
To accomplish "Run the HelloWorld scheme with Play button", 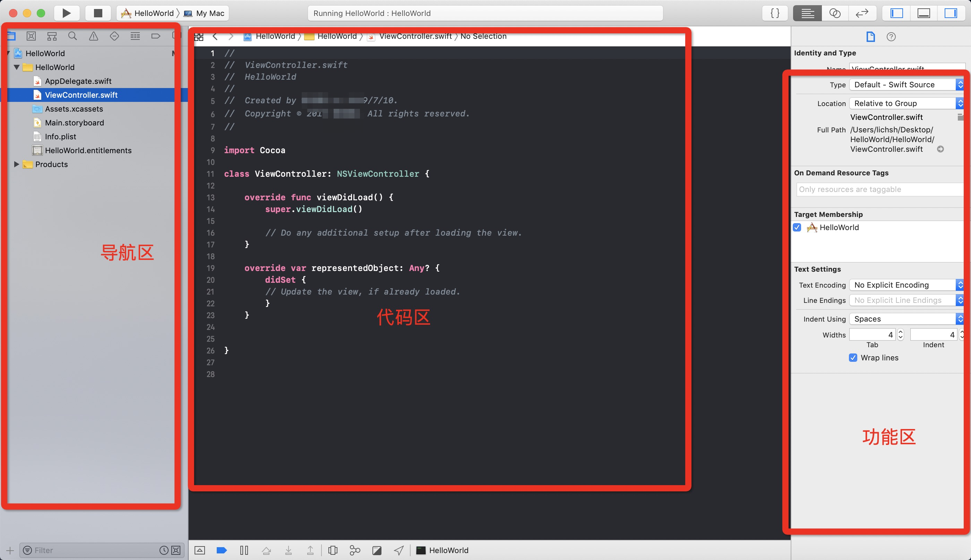I will click(66, 13).
